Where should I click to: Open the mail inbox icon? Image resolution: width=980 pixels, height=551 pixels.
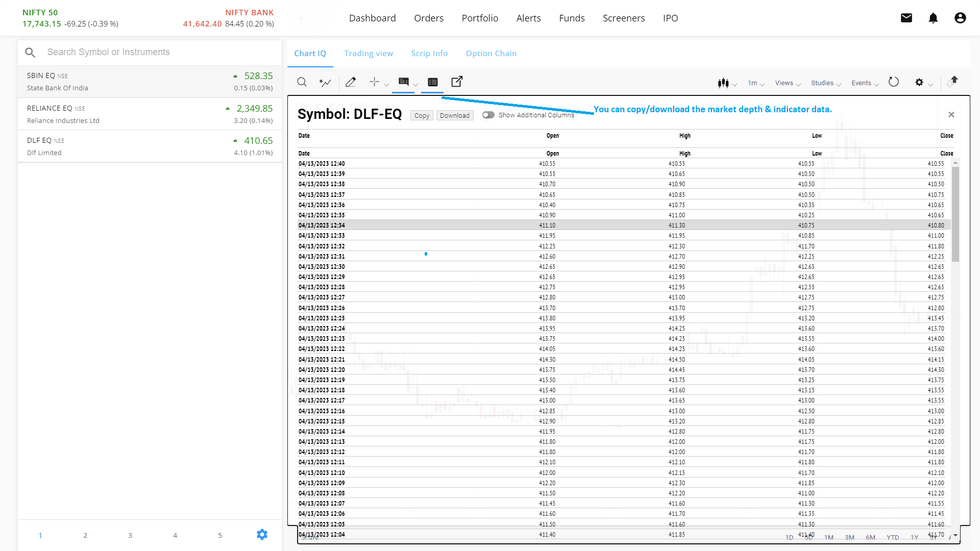point(906,18)
